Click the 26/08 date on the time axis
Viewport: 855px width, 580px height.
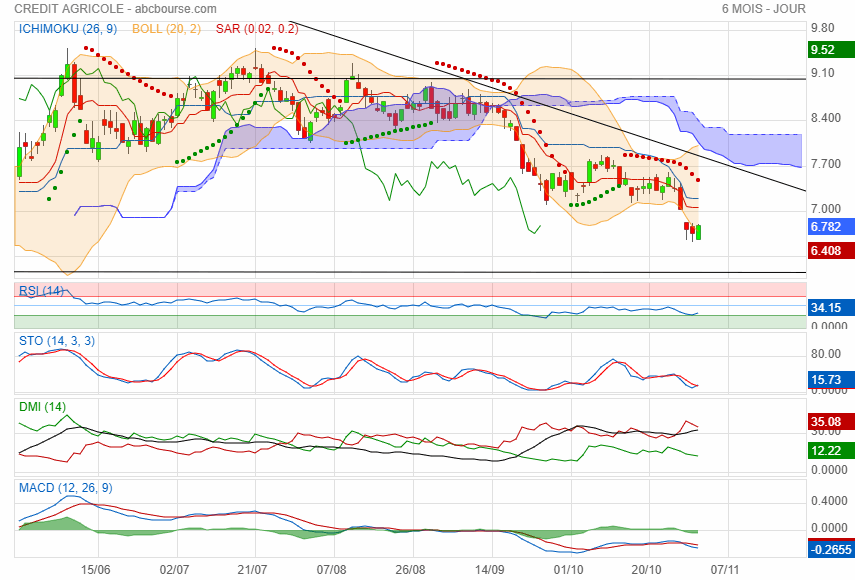coord(410,570)
